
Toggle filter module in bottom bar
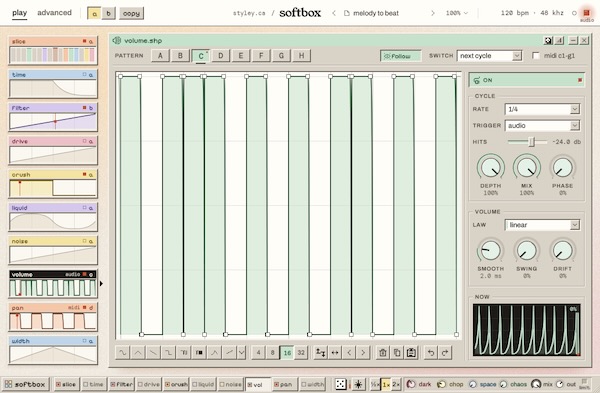click(x=121, y=384)
